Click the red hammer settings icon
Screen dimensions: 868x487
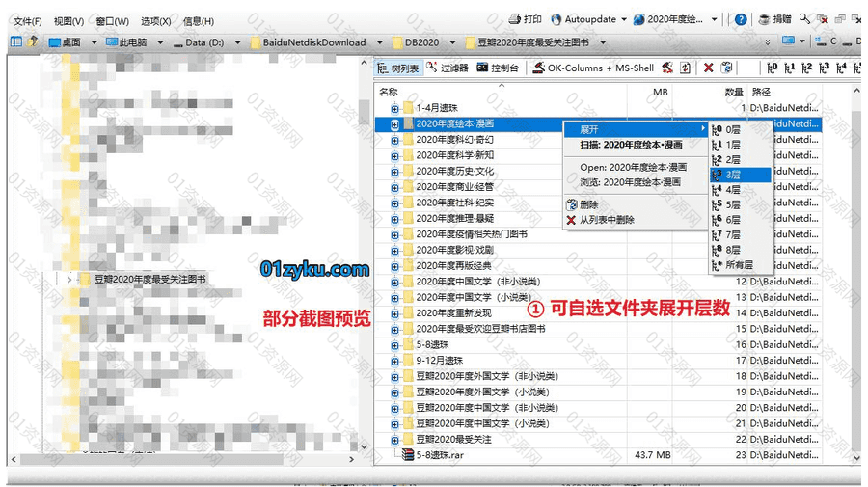coord(667,68)
